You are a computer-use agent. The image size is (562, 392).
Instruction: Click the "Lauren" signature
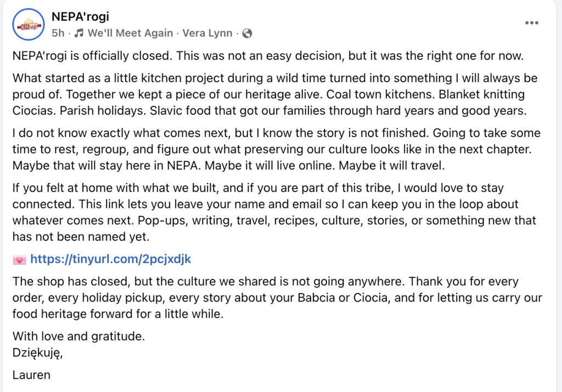tap(31, 375)
